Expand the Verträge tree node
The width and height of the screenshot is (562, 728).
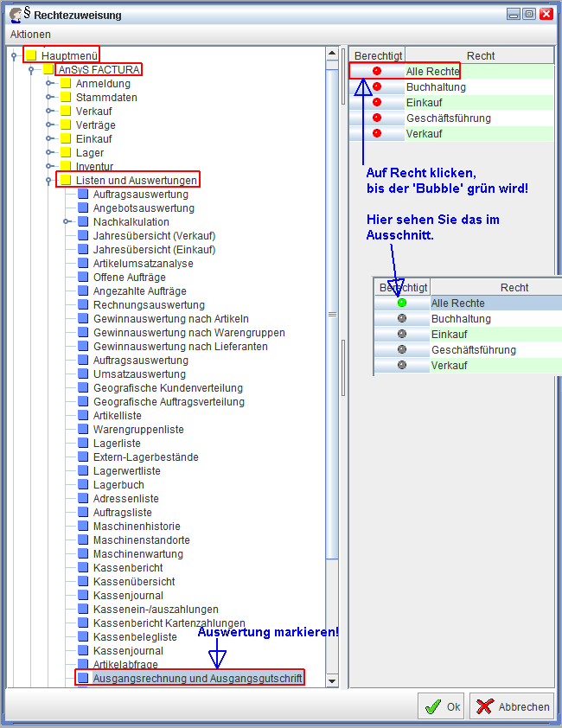[49, 125]
